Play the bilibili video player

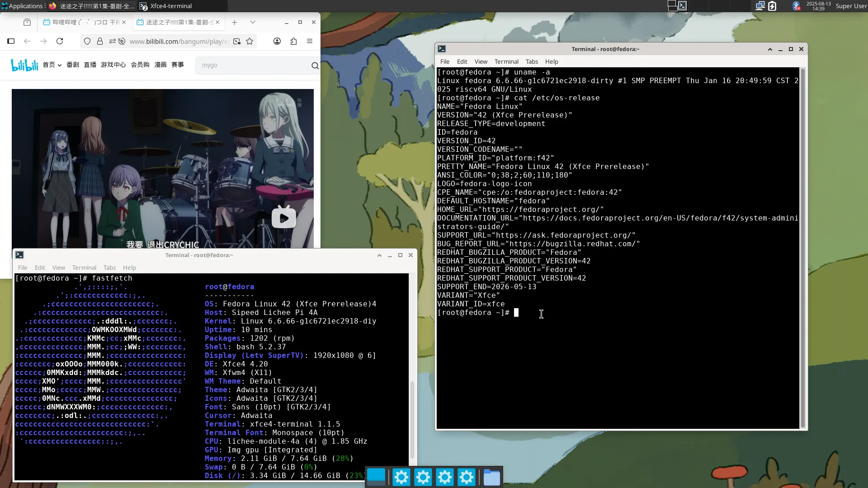283,218
